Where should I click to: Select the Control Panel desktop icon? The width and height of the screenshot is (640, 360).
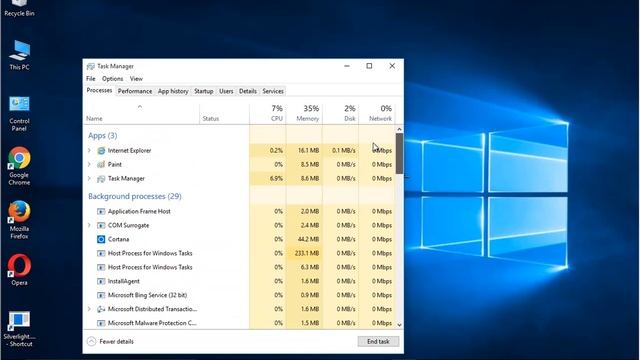(x=19, y=113)
